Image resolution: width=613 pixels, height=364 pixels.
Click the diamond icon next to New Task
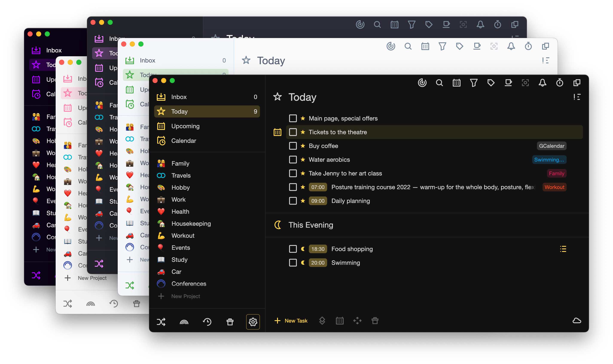point(322,321)
